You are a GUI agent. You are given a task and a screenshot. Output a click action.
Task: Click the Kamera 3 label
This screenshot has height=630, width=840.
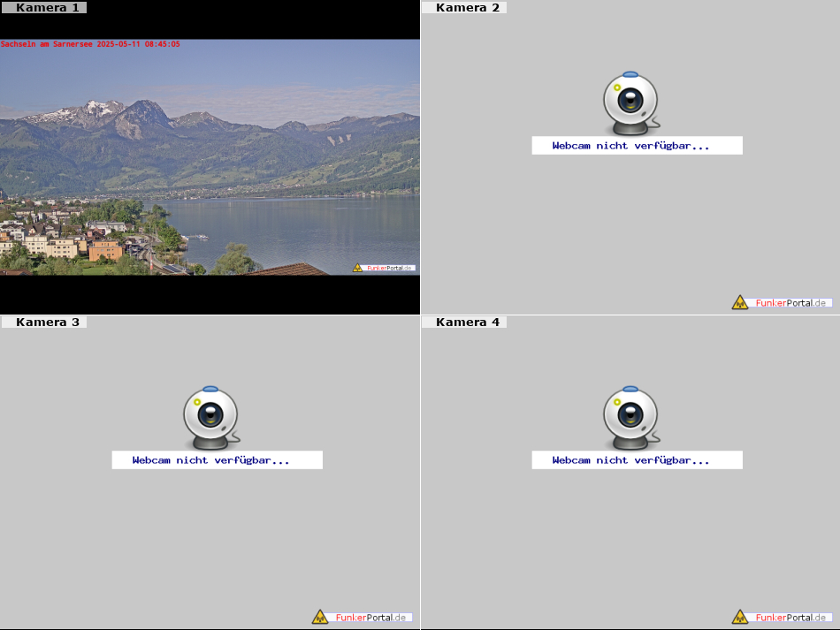[x=44, y=323]
